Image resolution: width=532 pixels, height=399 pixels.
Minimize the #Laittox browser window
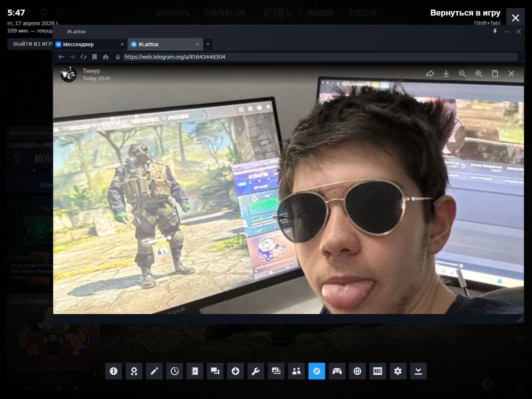coord(507,31)
